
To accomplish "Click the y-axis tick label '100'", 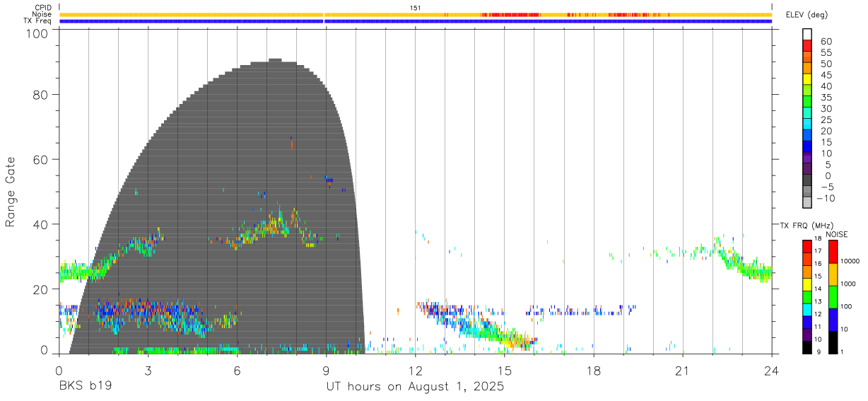I will (x=37, y=33).
